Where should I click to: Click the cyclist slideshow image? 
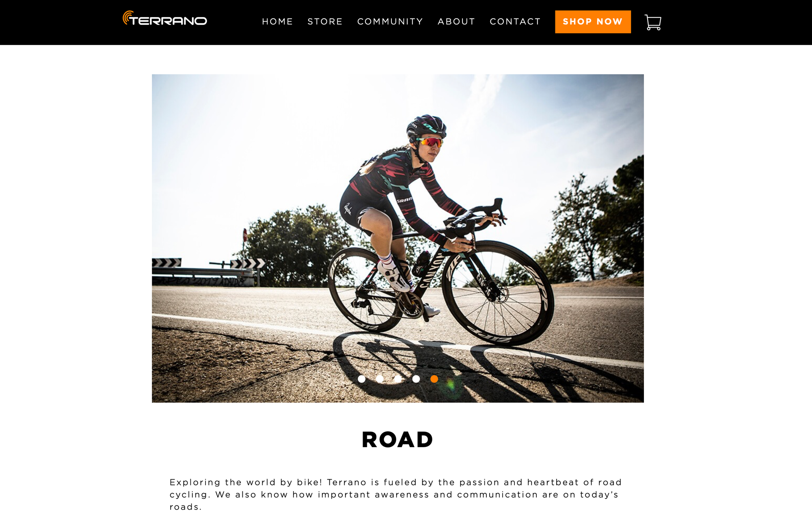pyautogui.click(x=398, y=238)
